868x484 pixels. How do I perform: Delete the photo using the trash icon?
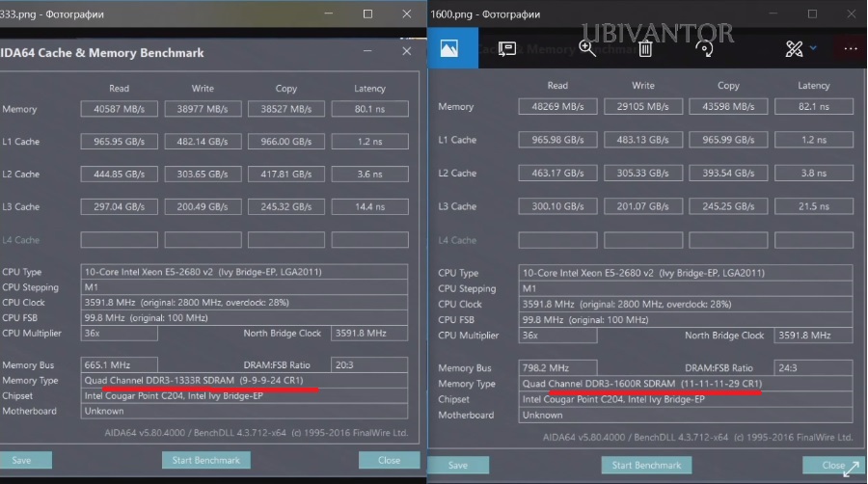tap(645, 48)
